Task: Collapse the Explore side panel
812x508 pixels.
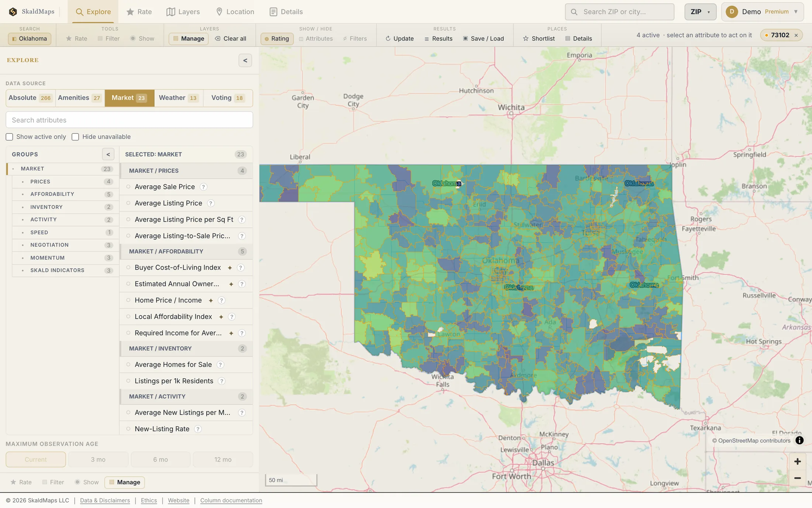Action: 245,61
